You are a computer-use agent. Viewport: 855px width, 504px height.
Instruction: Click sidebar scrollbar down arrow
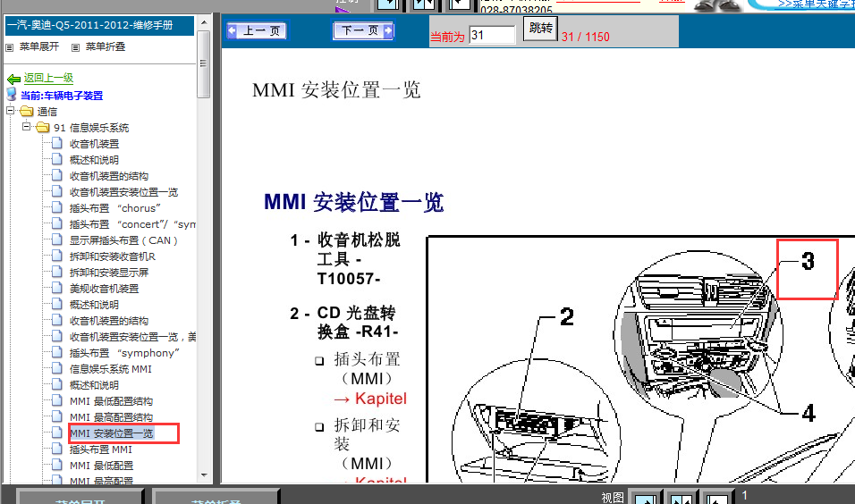[x=204, y=475]
